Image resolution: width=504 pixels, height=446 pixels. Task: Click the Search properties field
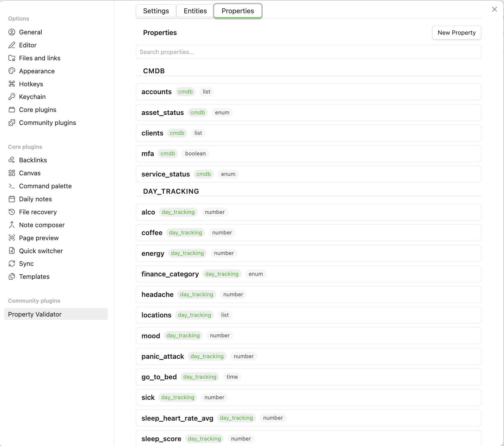click(x=308, y=52)
